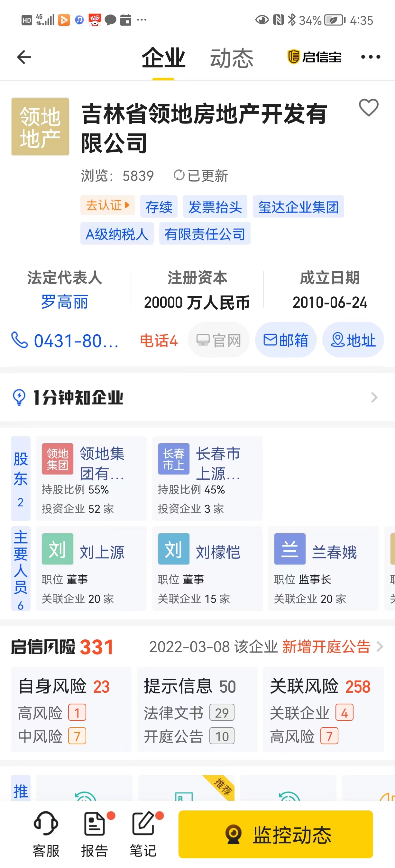Tap the 推 recommendations side tab
395x868 pixels.
[x=21, y=789]
